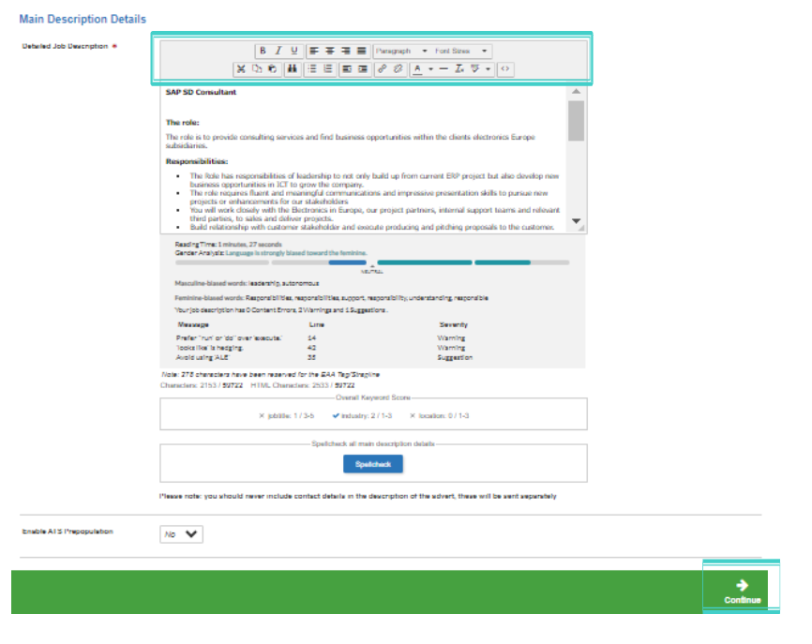This screenshot has width=812, height=644.
Task: Click the 'SAP SD Consultant' heading text
Action: click(201, 92)
